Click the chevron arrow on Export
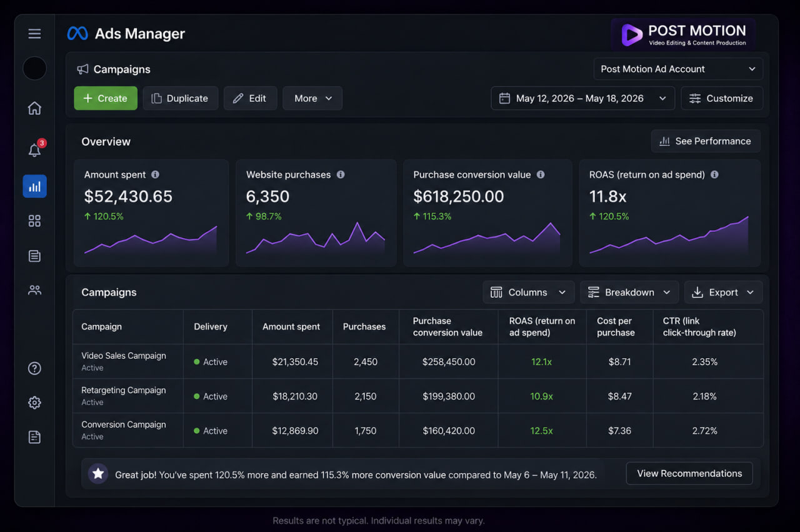Image resolution: width=800 pixels, height=532 pixels. click(x=750, y=293)
